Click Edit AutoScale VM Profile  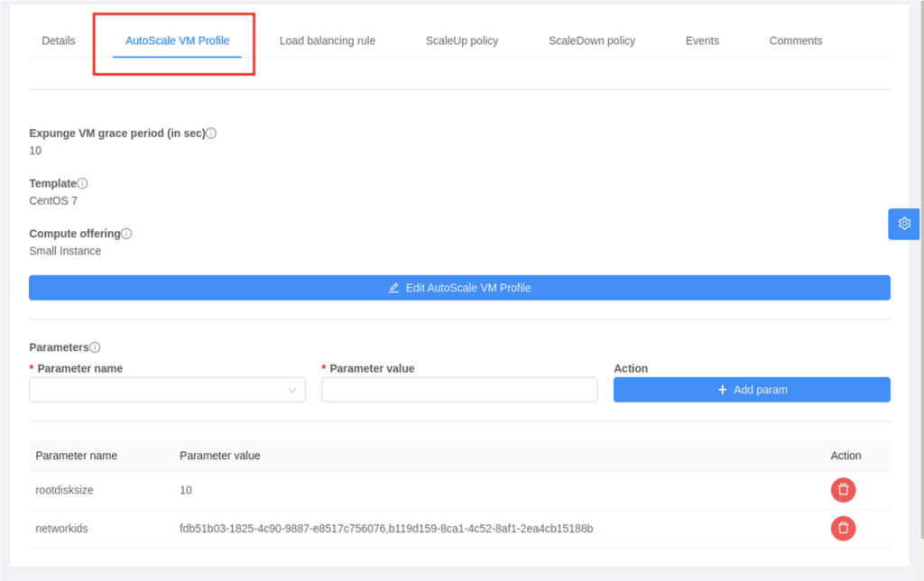pos(459,287)
